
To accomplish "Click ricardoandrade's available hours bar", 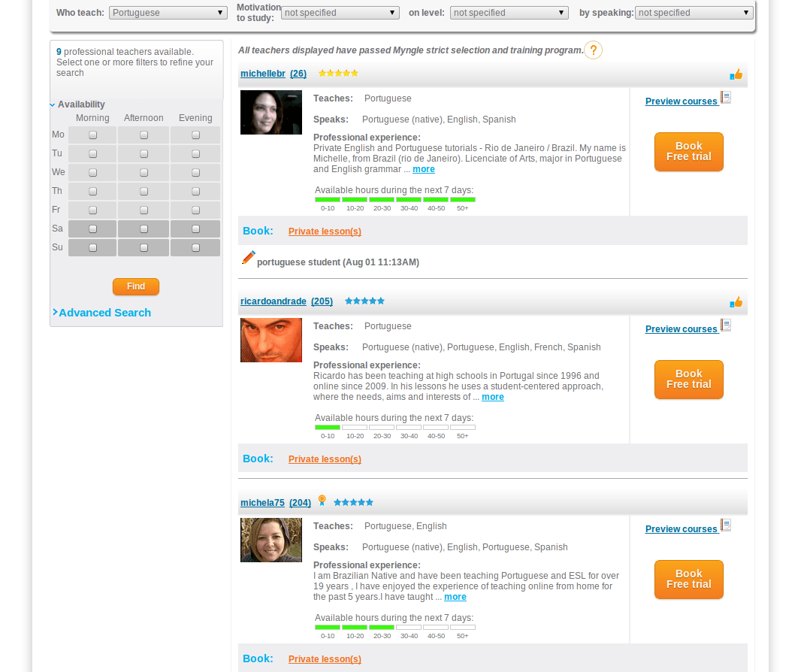I will 395,428.
